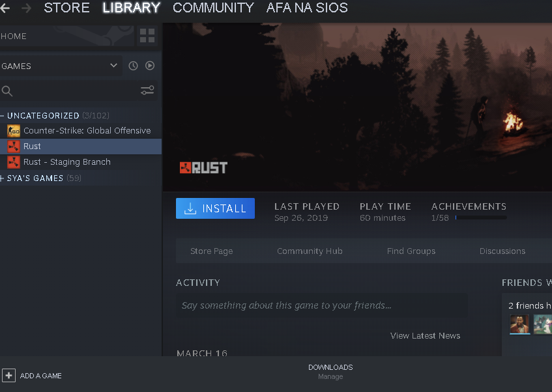Click the '60 minutes' play time text

pos(383,218)
